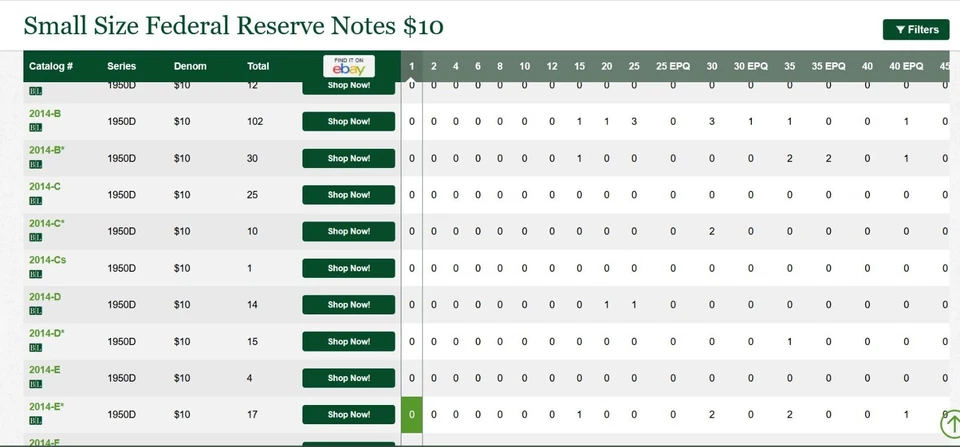Click the BL icon under 2014-E*
Image resolution: width=960 pixels, height=447 pixels.
tap(36, 421)
